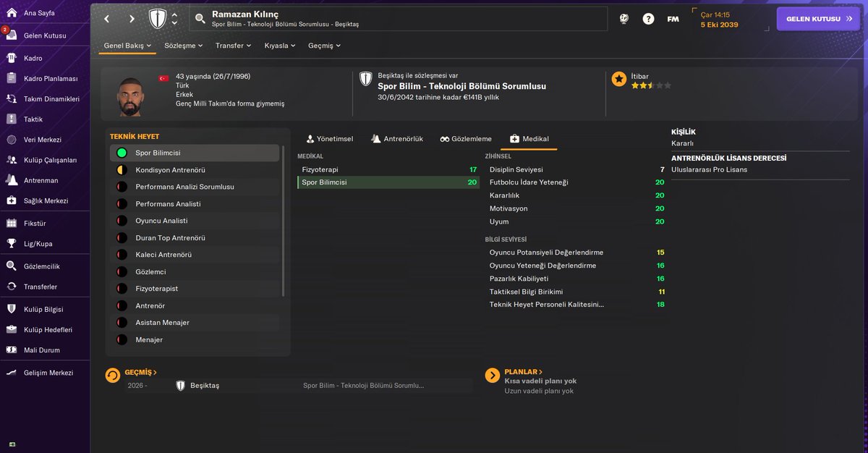This screenshot has height=453, width=868.
Task: Open the help question mark icon
Action: 648,19
